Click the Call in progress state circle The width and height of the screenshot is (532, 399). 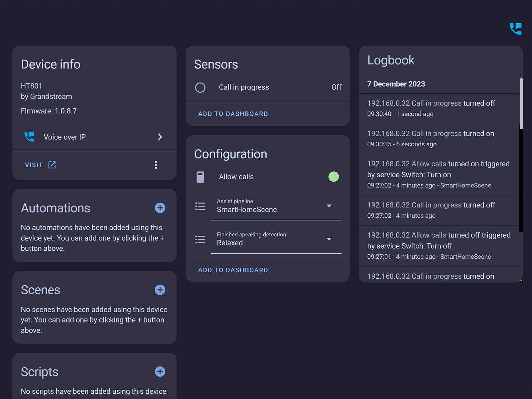(200, 87)
